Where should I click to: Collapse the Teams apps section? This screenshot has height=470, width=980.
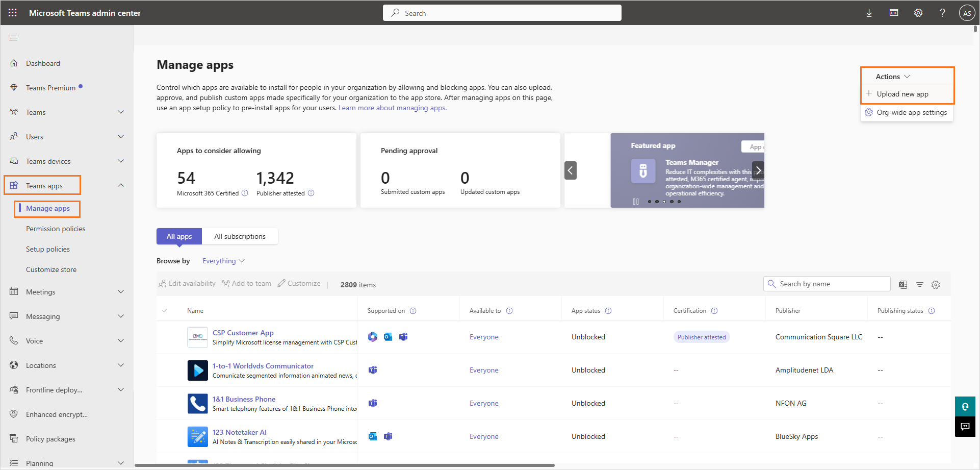tap(121, 185)
